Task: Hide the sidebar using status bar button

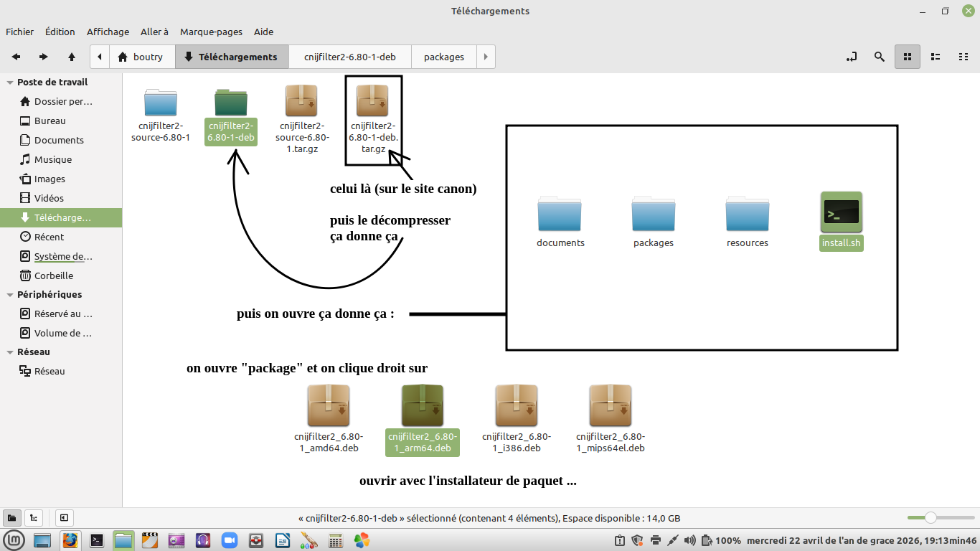Action: click(x=64, y=518)
